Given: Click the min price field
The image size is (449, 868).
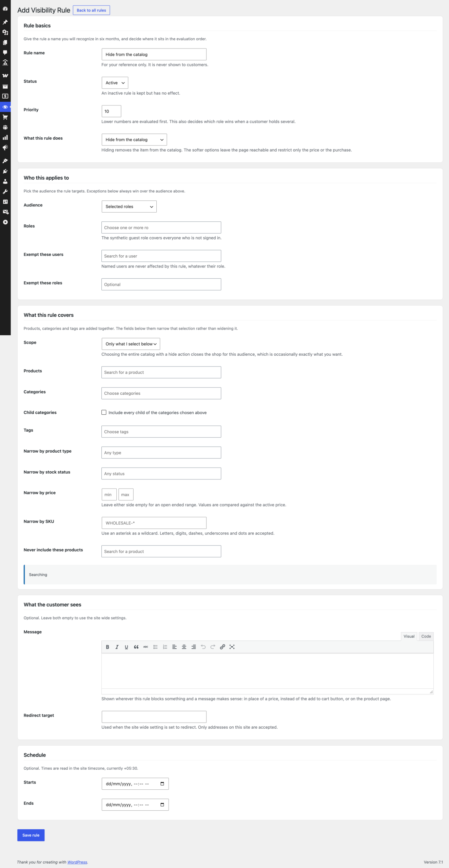Looking at the screenshot, I should pyautogui.click(x=109, y=494).
